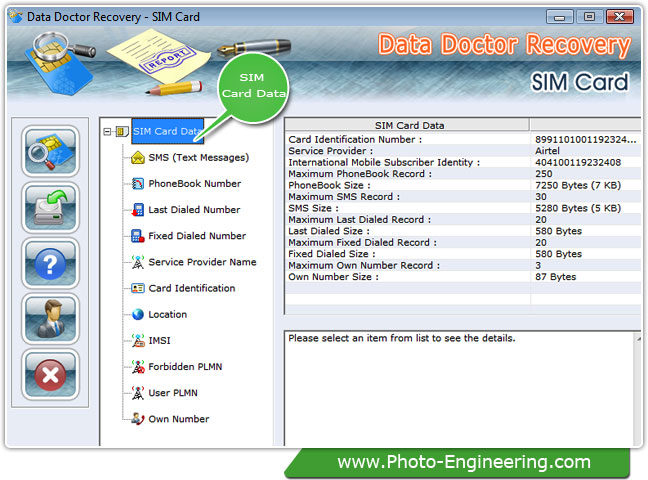
Task: Click the IMSI tower icon
Action: point(138,341)
